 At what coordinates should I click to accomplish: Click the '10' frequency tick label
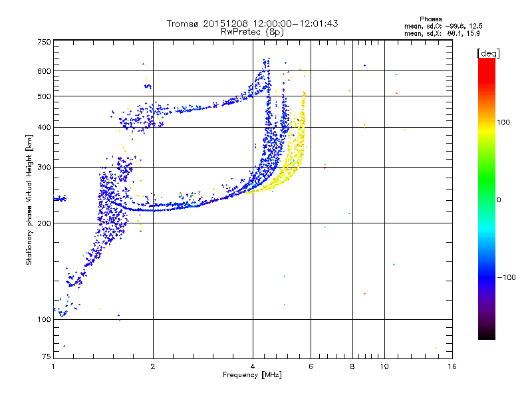pos(384,366)
